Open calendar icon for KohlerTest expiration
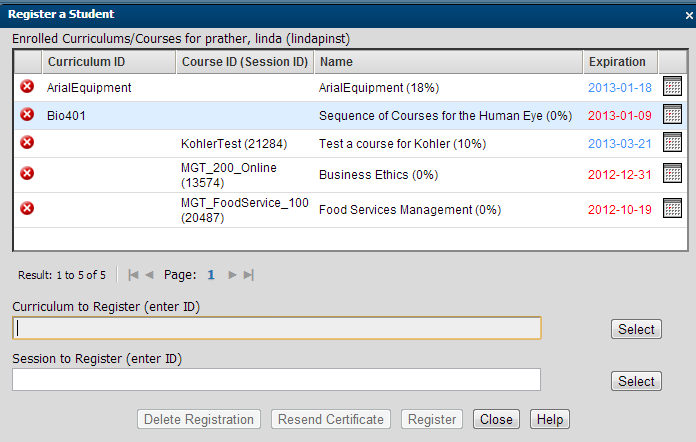 (x=673, y=143)
